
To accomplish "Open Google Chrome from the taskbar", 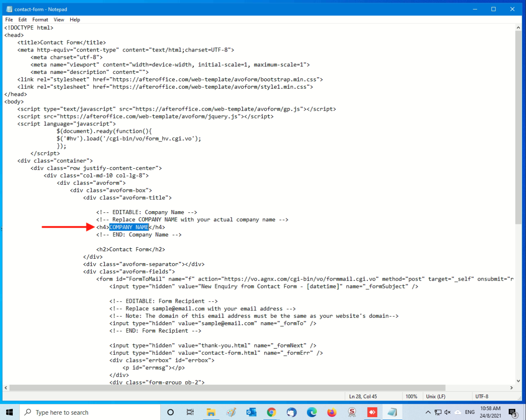I will pos(271,412).
